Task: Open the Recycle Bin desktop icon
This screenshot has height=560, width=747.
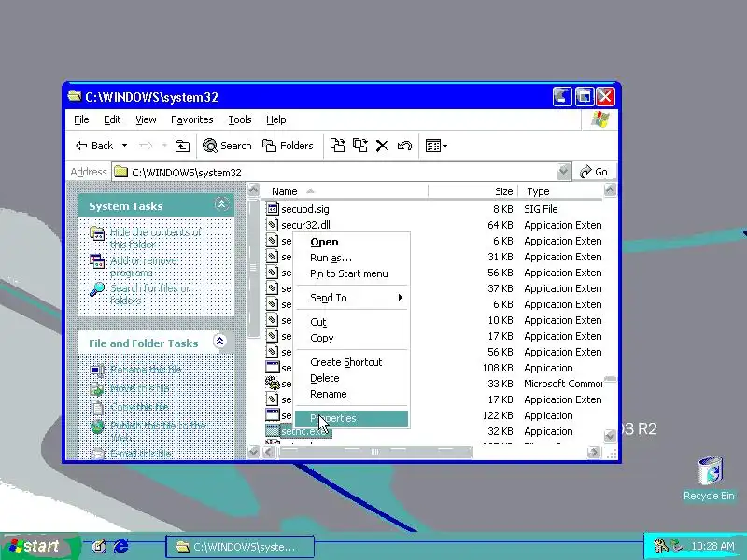Action: coord(709,479)
